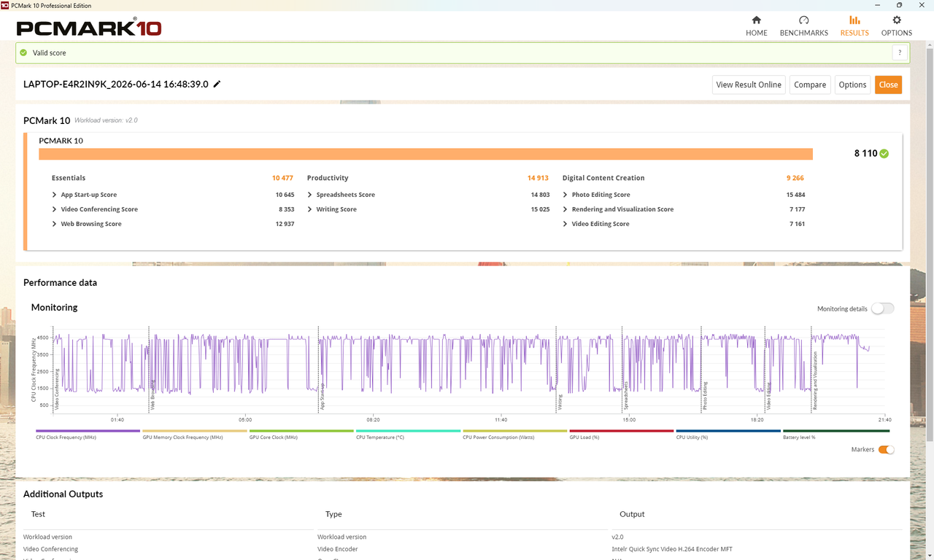Click the Valid score check icon in banner
Viewport: 934px width, 560px height.
click(23, 52)
